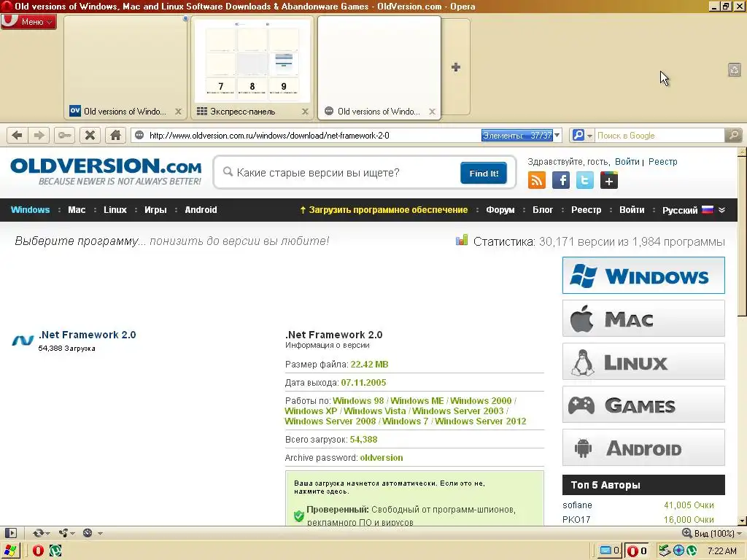Viewport: 747px width, 560px height.
Task: Go back with the back arrow
Action: click(18, 136)
